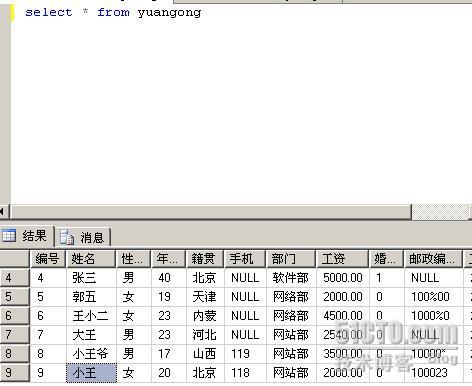Viewport: 472px width, 386px height.
Task: Select row header number 6
Action: tap(14, 316)
